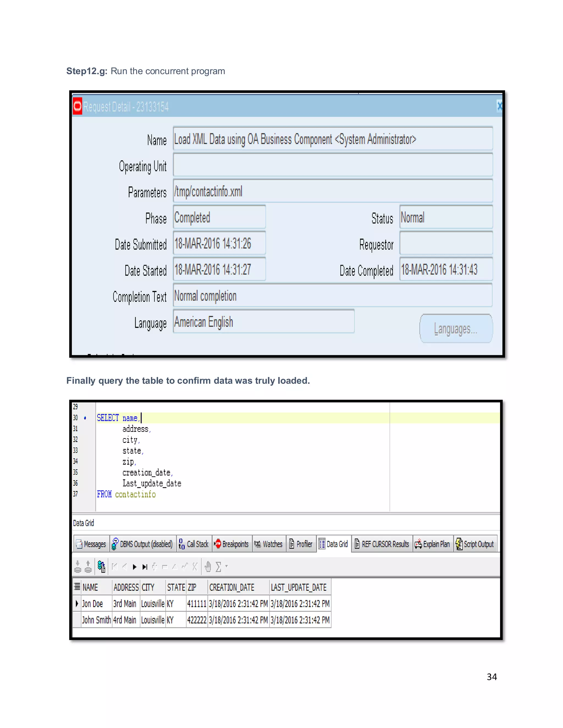Click the FROM contactinfo line in editor

126,494
